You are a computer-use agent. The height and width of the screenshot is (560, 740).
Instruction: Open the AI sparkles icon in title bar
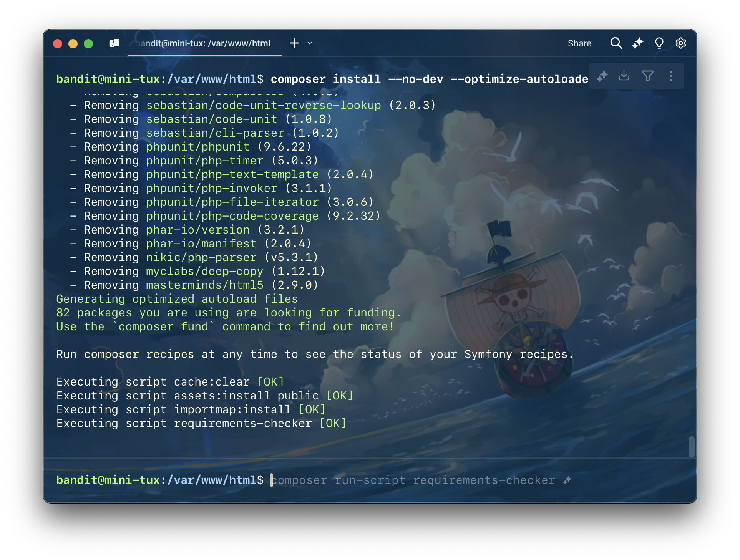click(638, 43)
